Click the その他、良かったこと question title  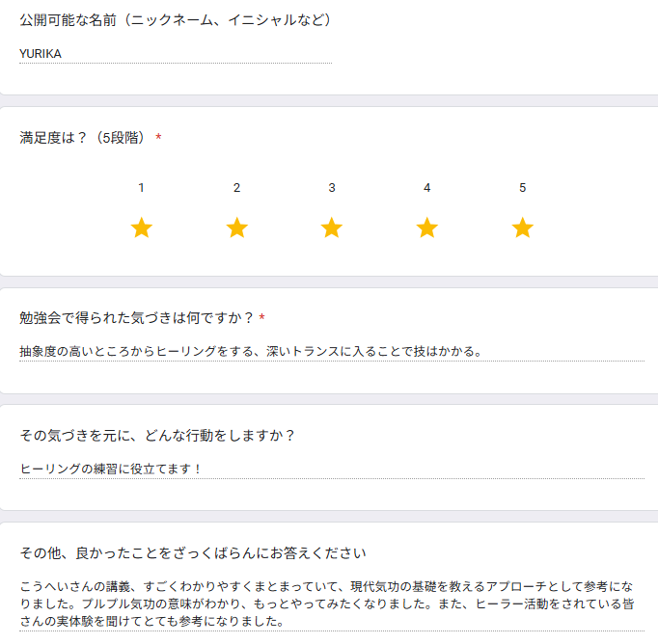[x=193, y=552]
